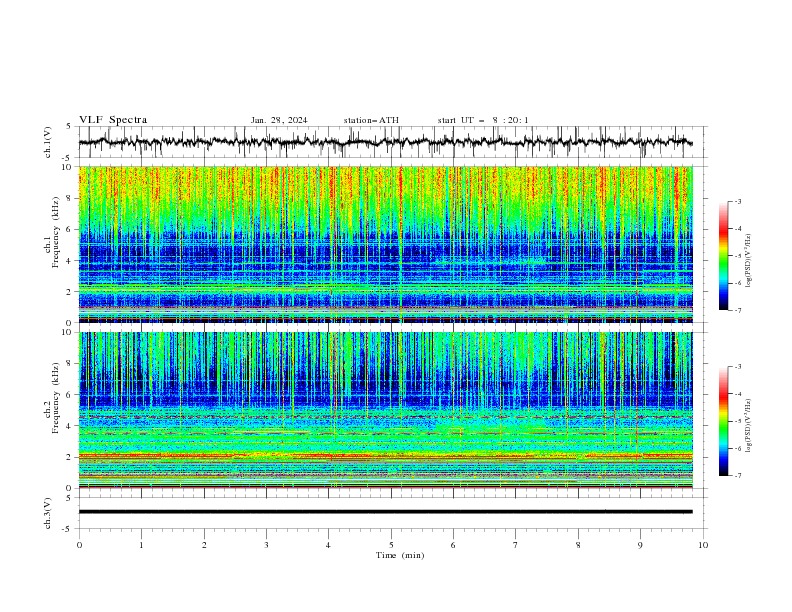Click the time axis tick label '8'
792x612 pixels.
(578, 545)
